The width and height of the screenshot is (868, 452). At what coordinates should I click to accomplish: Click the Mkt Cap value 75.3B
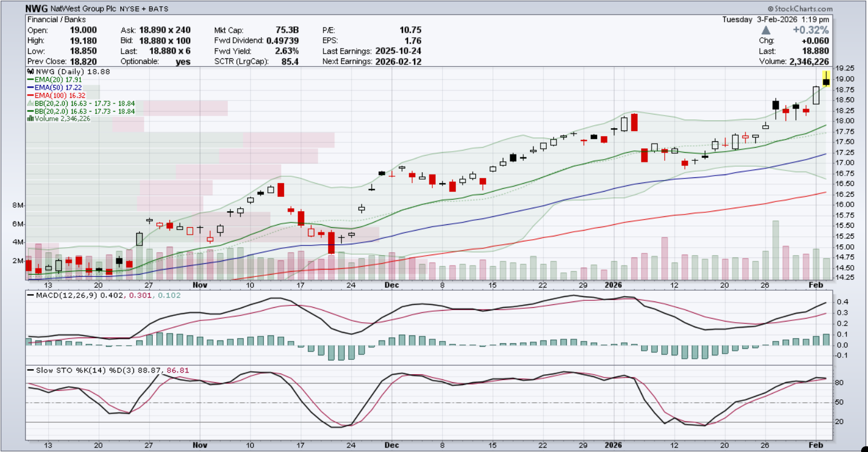tap(287, 30)
